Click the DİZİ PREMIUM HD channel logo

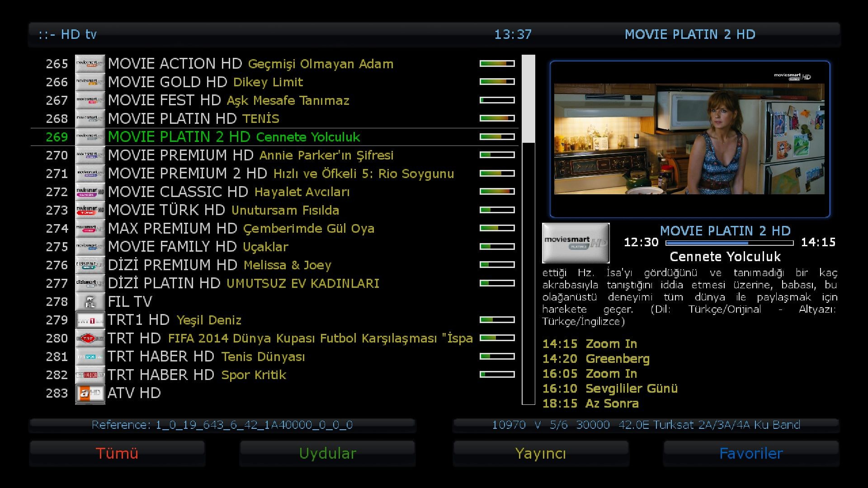[90, 265]
